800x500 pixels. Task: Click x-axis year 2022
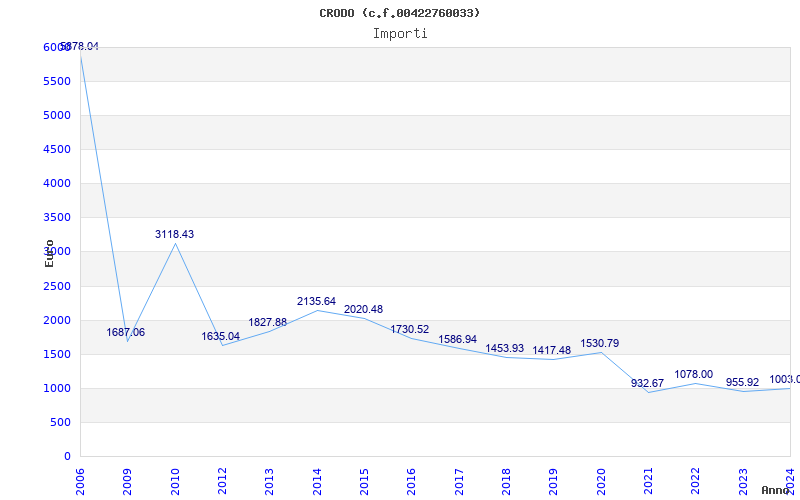coord(695,482)
